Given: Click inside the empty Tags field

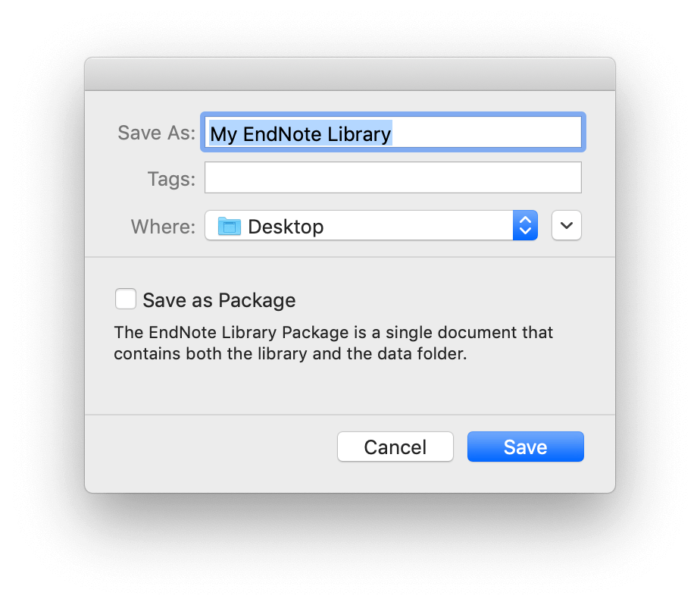Looking at the screenshot, I should pyautogui.click(x=393, y=177).
